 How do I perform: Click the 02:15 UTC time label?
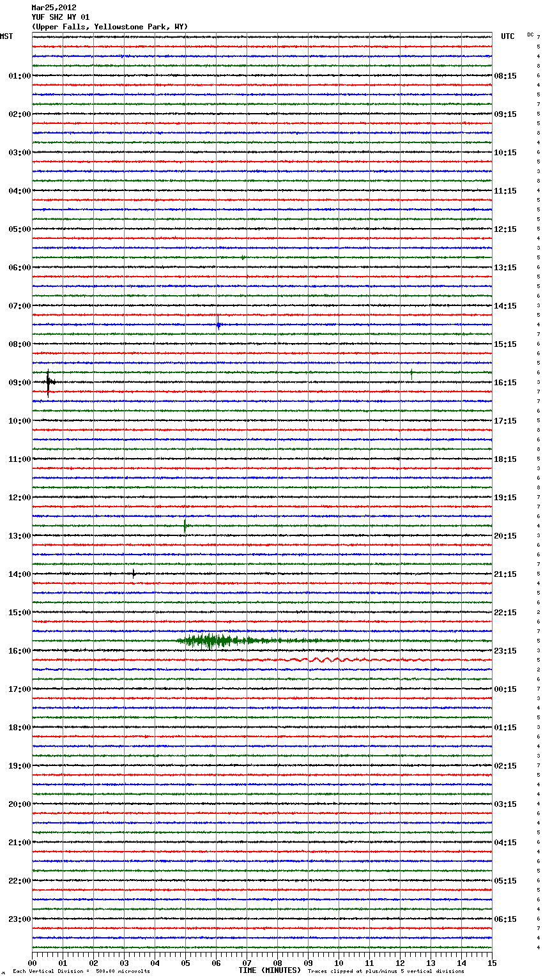click(x=505, y=766)
